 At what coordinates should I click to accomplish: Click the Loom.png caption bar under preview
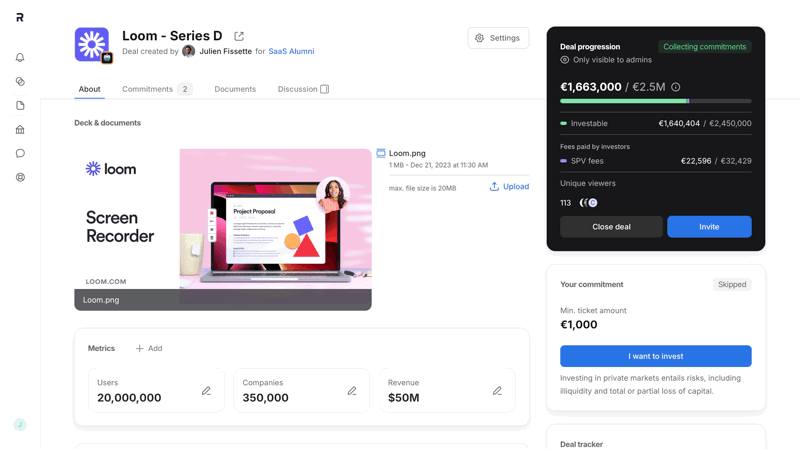point(223,300)
